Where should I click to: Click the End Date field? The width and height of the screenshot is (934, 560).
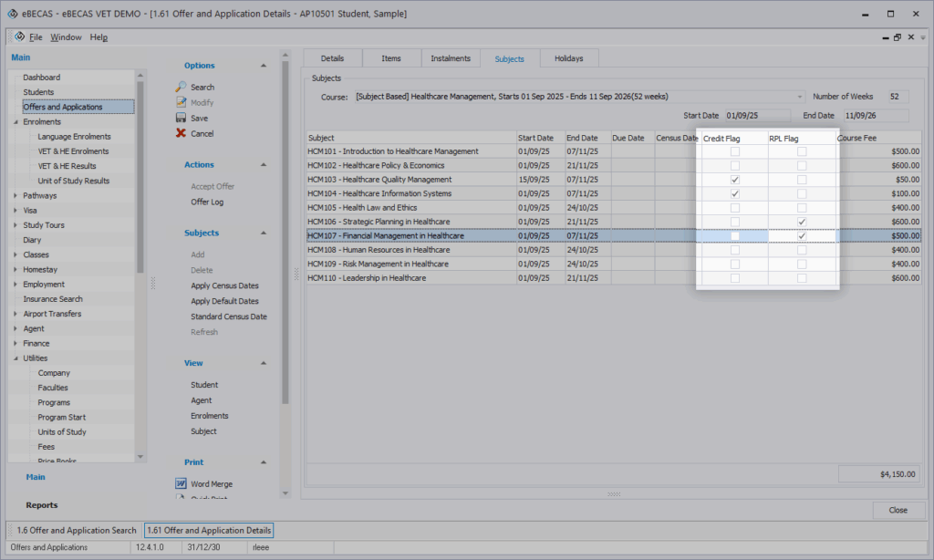[876, 116]
